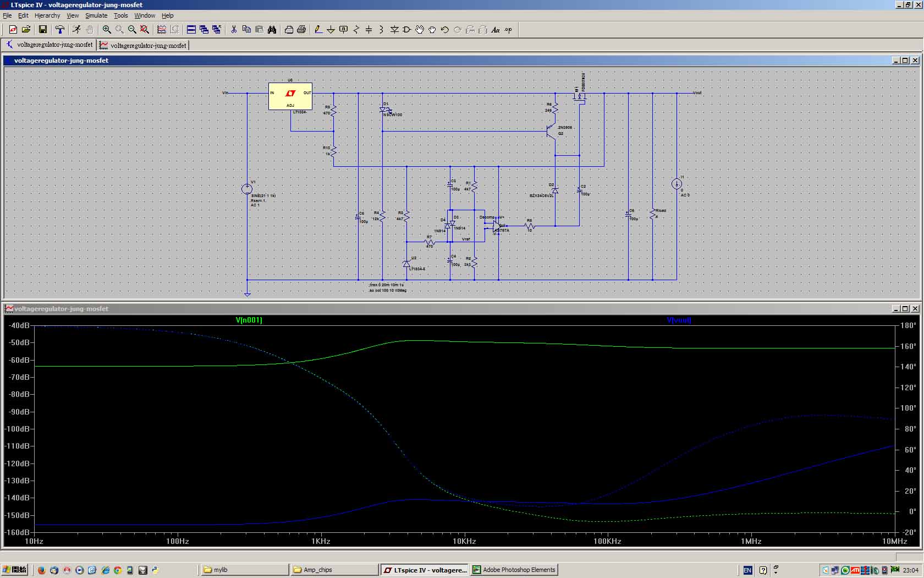Maximize the schematic child window

pos(905,61)
